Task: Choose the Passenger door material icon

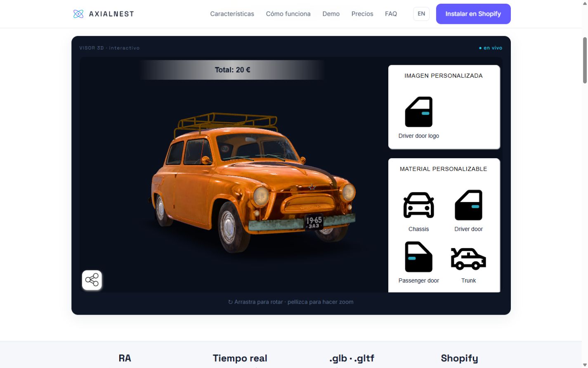Action: 418,257
